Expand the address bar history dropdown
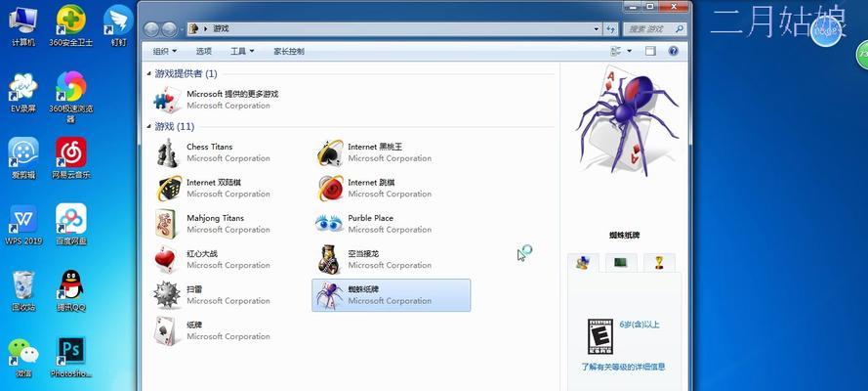 (x=597, y=28)
